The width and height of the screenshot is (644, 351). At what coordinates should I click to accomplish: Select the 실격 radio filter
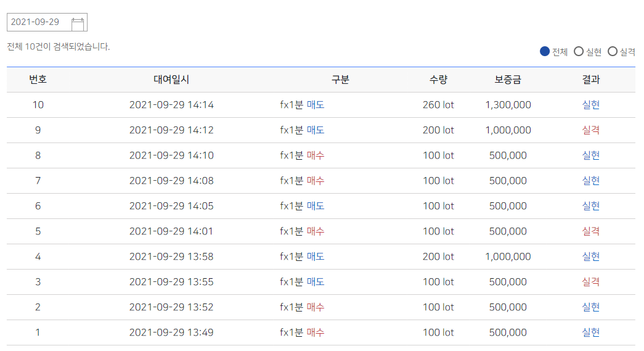(613, 51)
